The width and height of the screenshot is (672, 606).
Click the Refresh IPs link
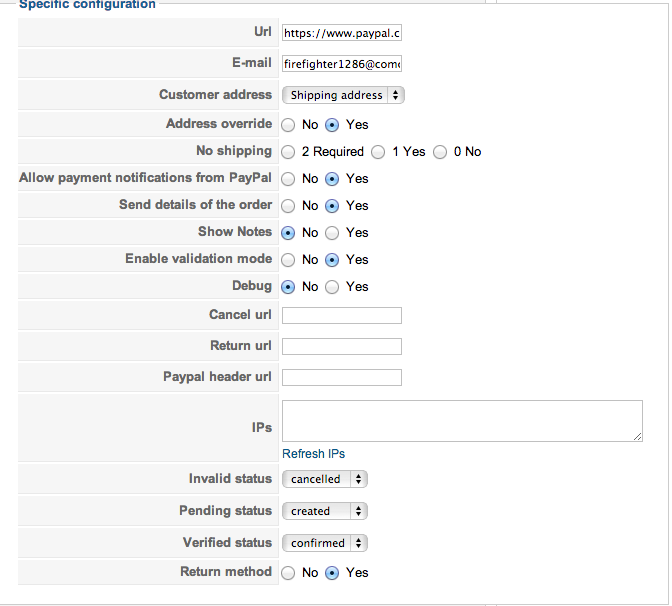[314, 454]
